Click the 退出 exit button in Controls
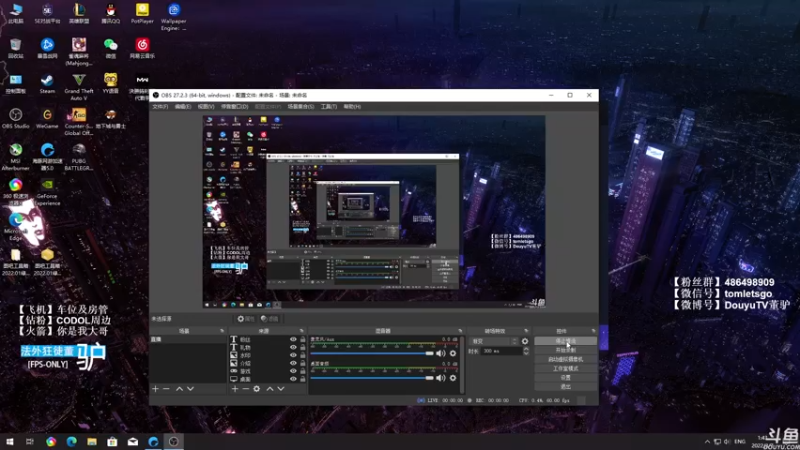800x450 pixels. coord(565,387)
